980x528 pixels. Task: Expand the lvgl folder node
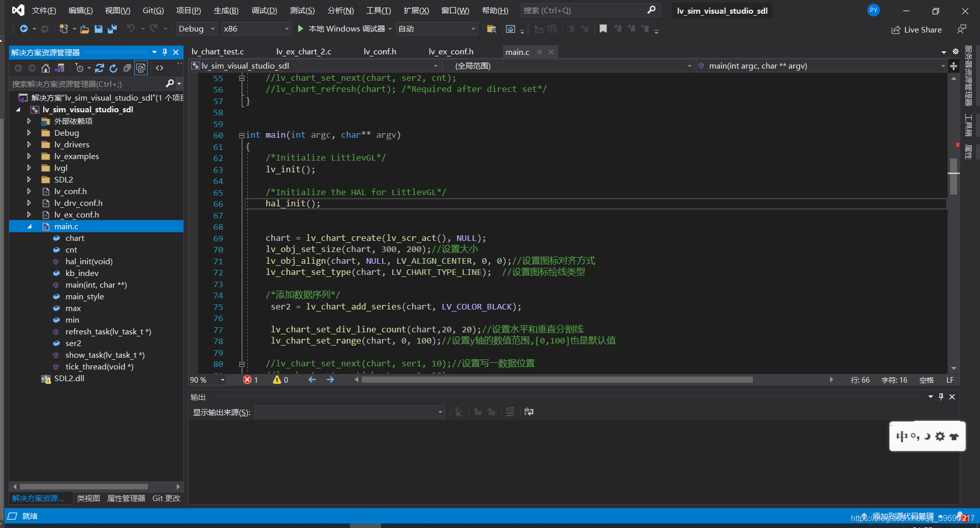29,168
